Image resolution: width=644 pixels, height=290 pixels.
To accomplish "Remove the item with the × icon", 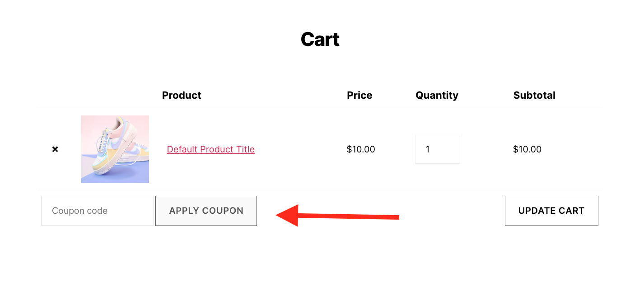I will tap(55, 149).
